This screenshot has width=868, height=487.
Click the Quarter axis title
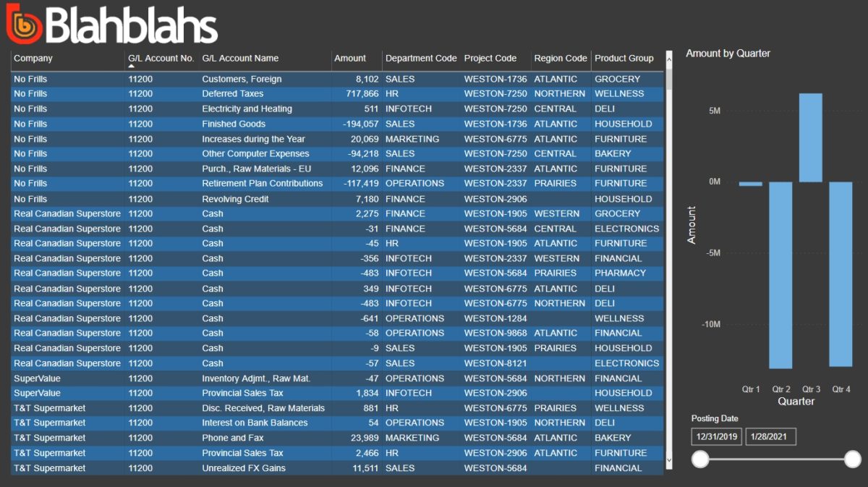pos(796,401)
